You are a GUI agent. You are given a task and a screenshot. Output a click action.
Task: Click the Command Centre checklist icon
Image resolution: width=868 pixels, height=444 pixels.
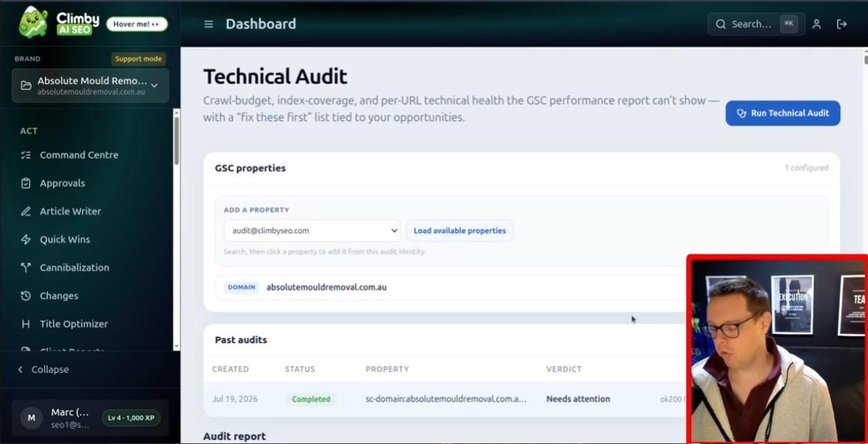(x=26, y=155)
